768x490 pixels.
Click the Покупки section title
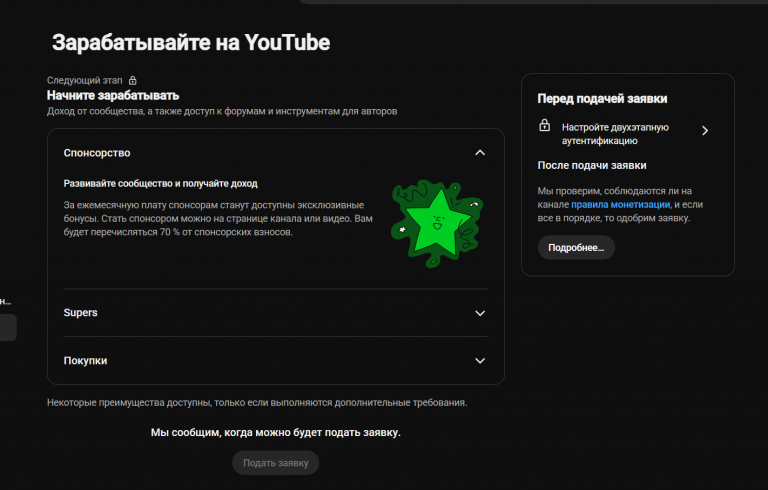(x=85, y=361)
